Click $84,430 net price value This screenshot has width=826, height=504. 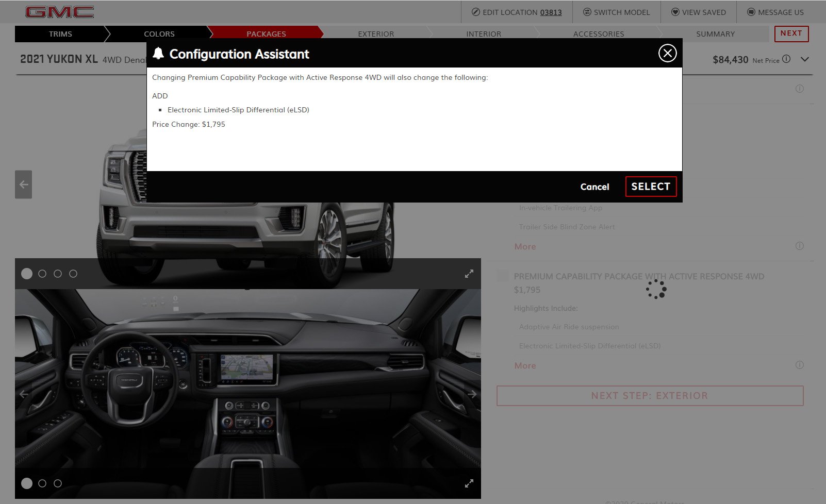[730, 60]
